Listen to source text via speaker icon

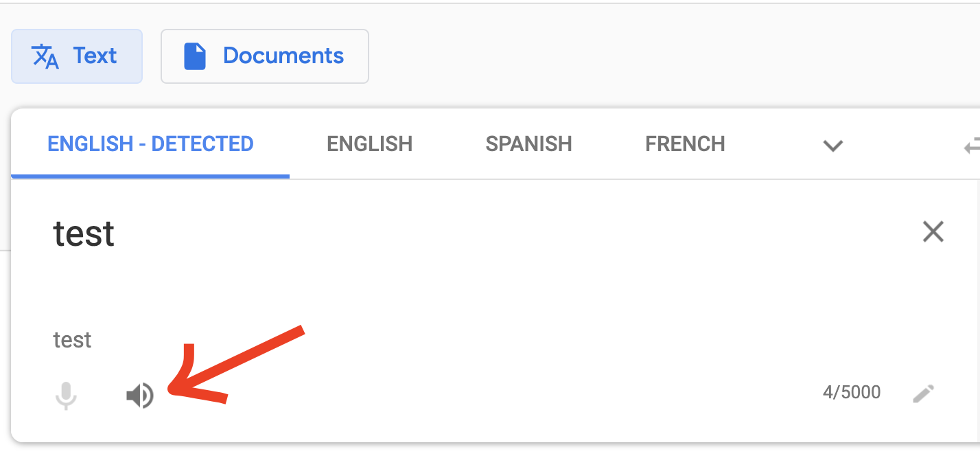(x=140, y=395)
